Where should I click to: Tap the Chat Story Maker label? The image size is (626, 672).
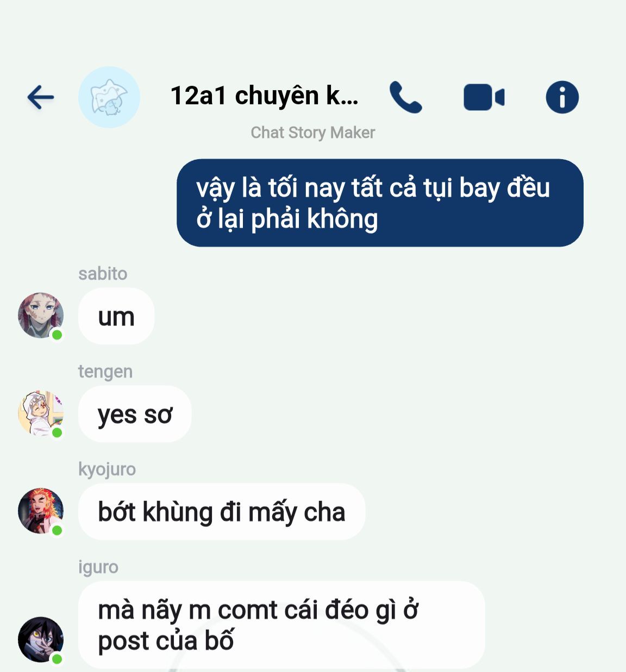click(x=312, y=133)
